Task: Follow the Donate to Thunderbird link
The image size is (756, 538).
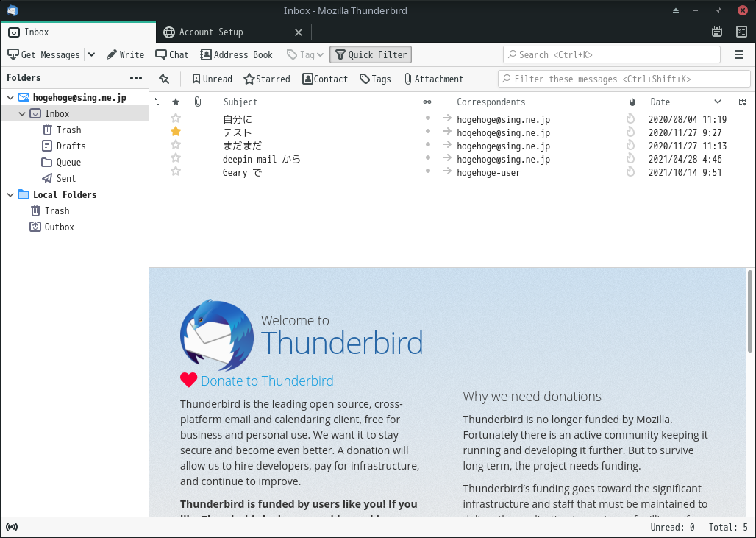Action: (267, 381)
